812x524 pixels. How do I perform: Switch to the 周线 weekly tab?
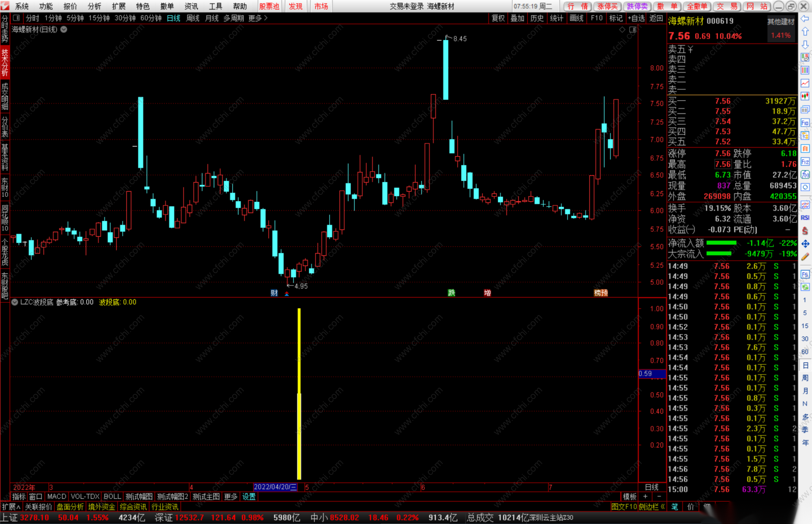click(x=192, y=18)
